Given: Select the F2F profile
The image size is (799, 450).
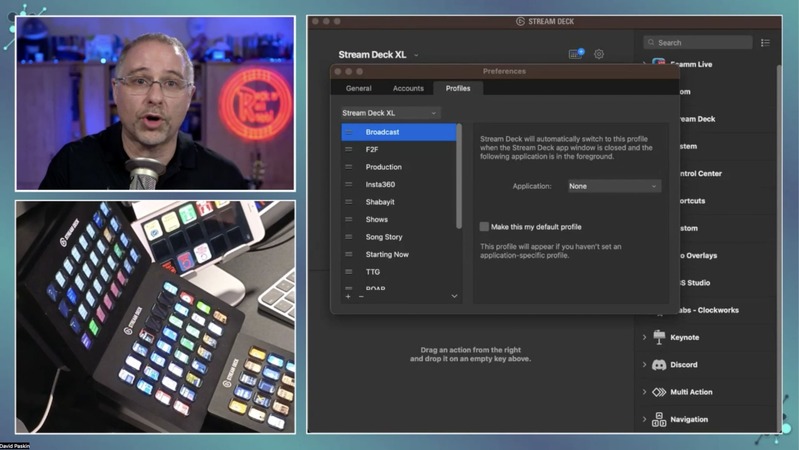Looking at the screenshot, I should point(399,149).
